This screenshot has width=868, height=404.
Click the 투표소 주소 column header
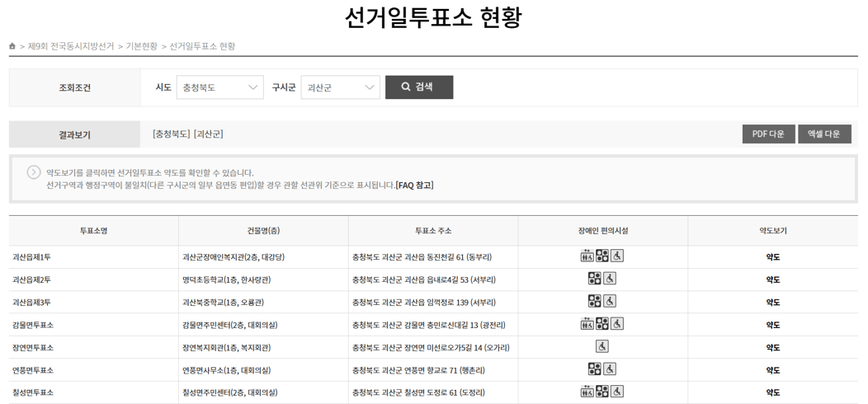pos(433,232)
